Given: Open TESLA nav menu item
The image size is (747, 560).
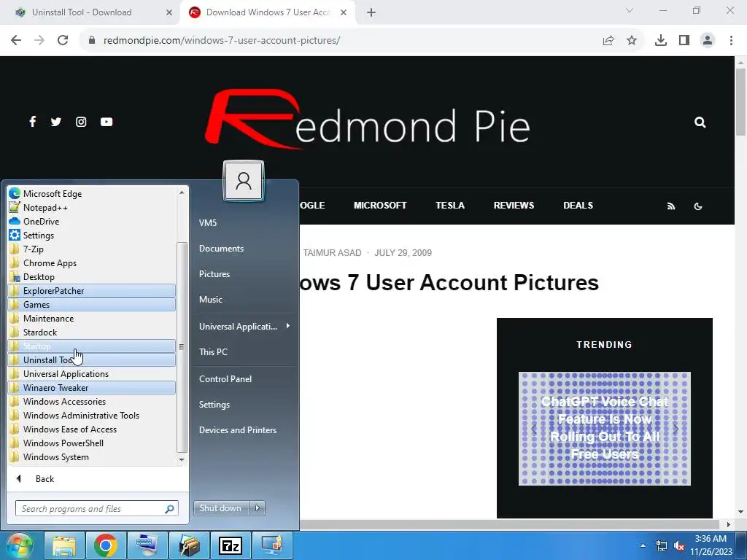Looking at the screenshot, I should tap(449, 205).
